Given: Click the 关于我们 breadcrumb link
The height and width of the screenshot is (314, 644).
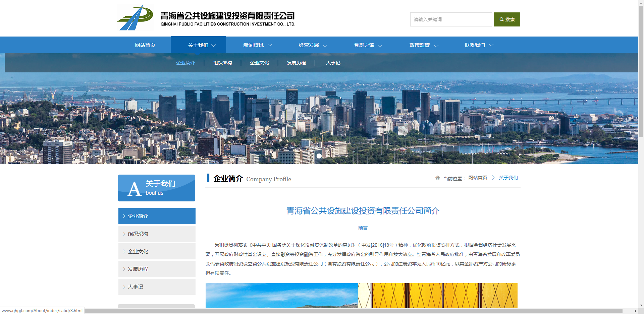Looking at the screenshot, I should (508, 178).
